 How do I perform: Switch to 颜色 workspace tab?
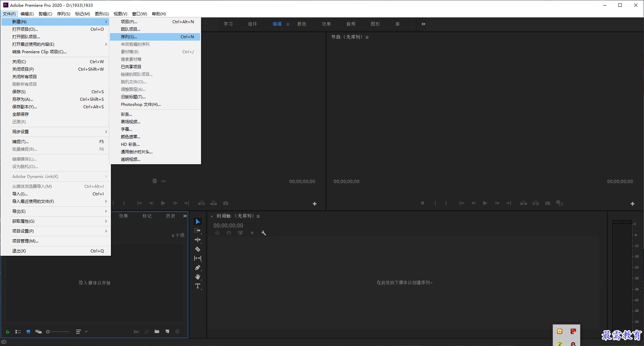pos(302,24)
